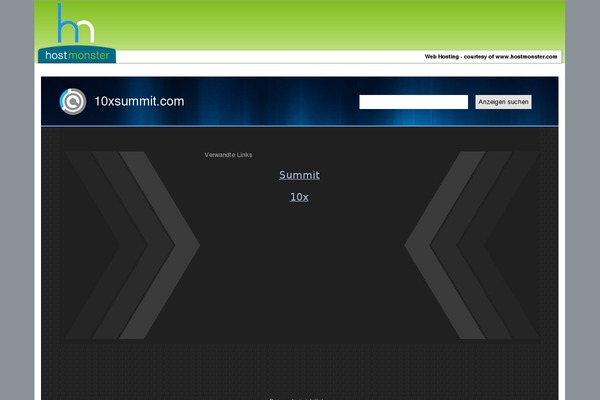Click Web Hosting courtesy of hostmonster.com text

point(491,57)
